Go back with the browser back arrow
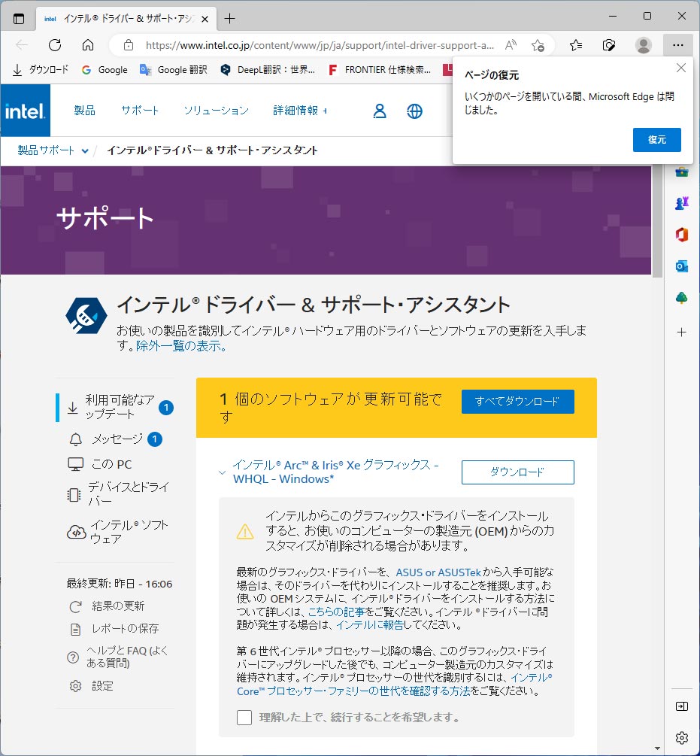This screenshot has height=756, width=700. tap(22, 45)
